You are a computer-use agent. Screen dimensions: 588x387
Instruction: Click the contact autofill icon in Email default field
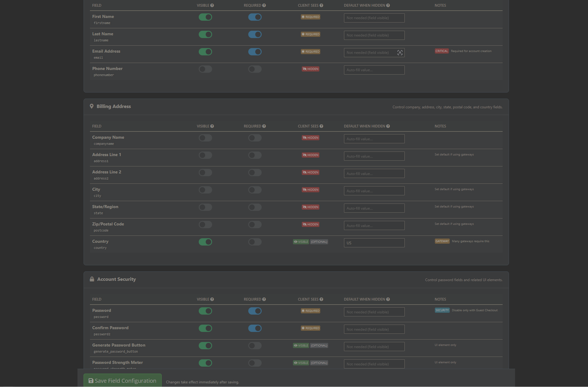(x=400, y=53)
